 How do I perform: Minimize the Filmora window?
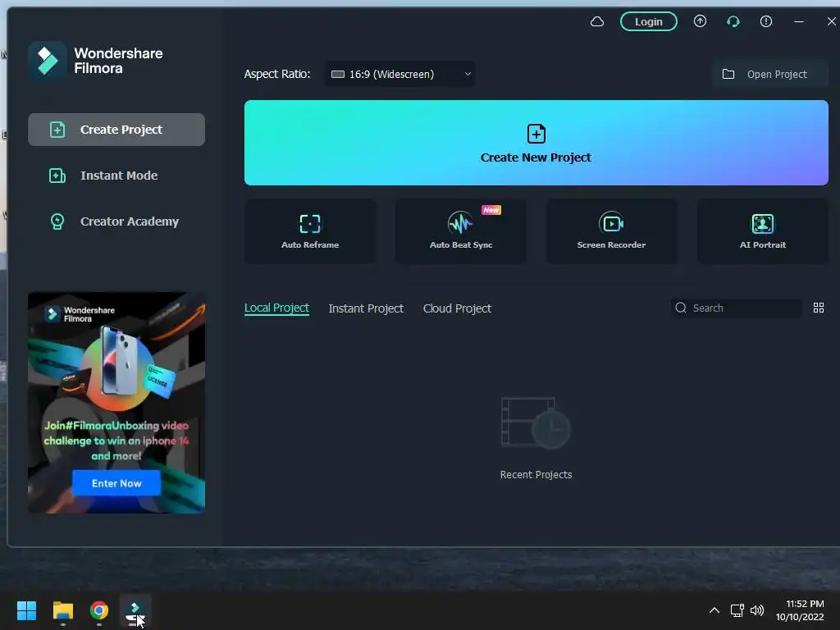point(799,21)
